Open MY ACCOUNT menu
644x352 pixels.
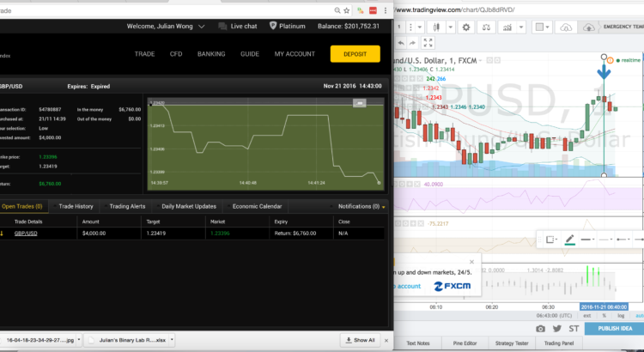(295, 54)
